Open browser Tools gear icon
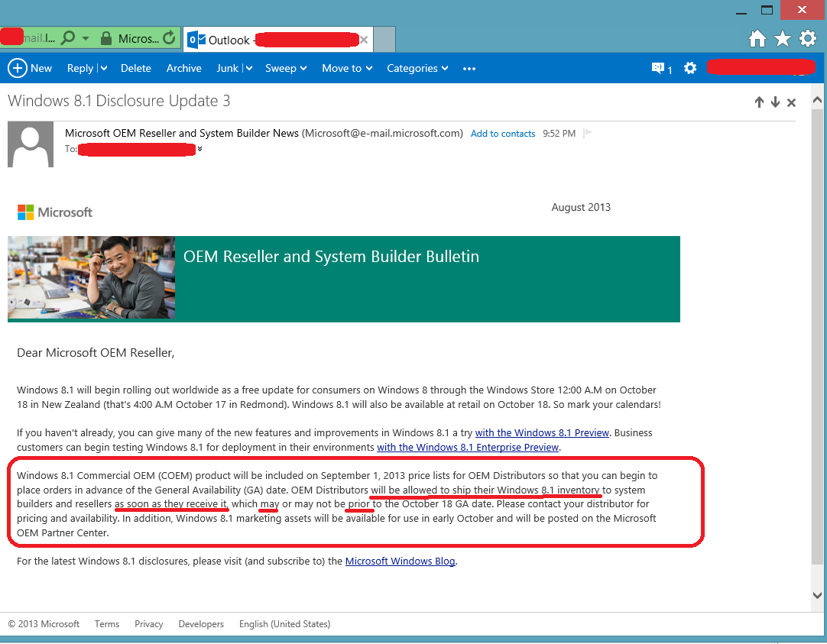Screen dimensions: 827x644 (x=808, y=38)
